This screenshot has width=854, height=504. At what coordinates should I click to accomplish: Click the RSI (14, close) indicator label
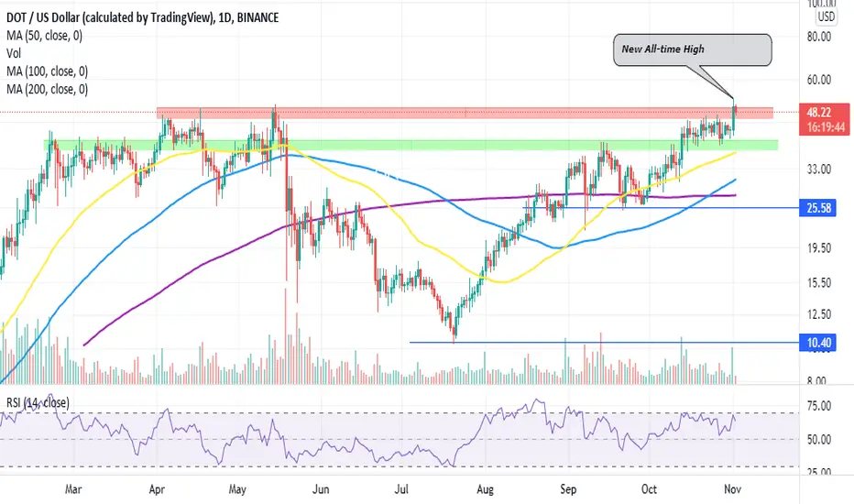click(38, 402)
